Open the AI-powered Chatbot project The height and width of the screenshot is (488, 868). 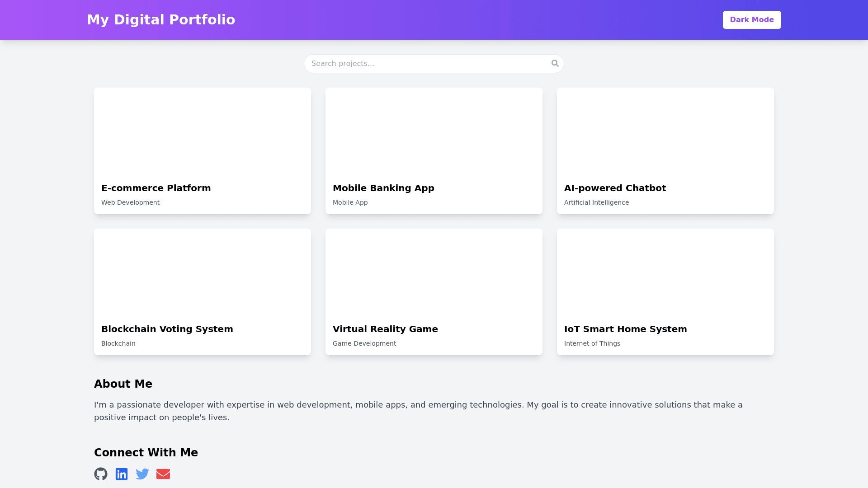(x=665, y=151)
